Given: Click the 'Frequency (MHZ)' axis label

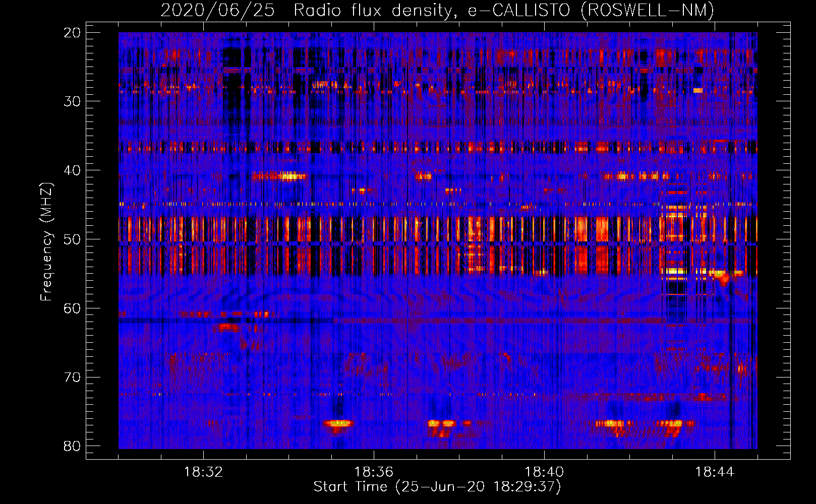Looking at the screenshot, I should (x=46, y=242).
